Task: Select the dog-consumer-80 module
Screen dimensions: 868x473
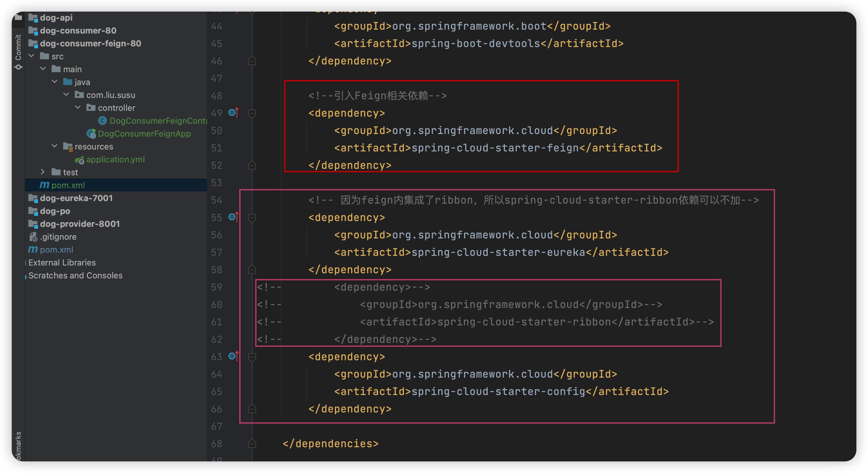Action: click(x=78, y=30)
